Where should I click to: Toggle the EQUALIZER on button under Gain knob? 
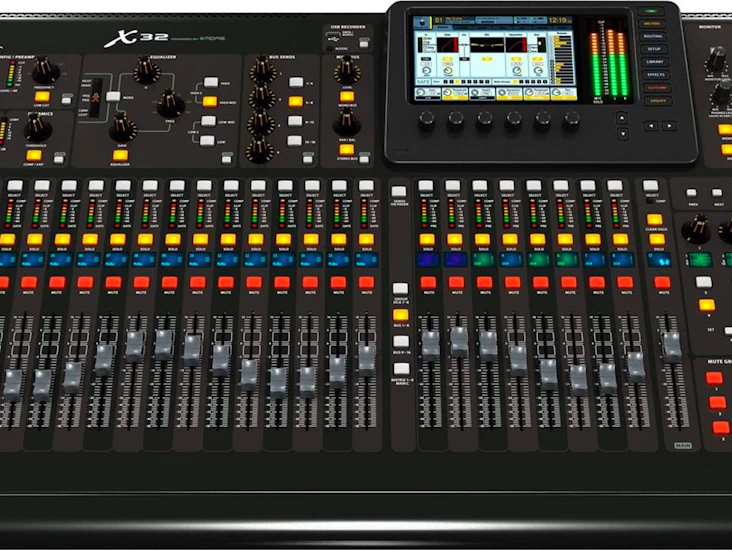[x=120, y=155]
